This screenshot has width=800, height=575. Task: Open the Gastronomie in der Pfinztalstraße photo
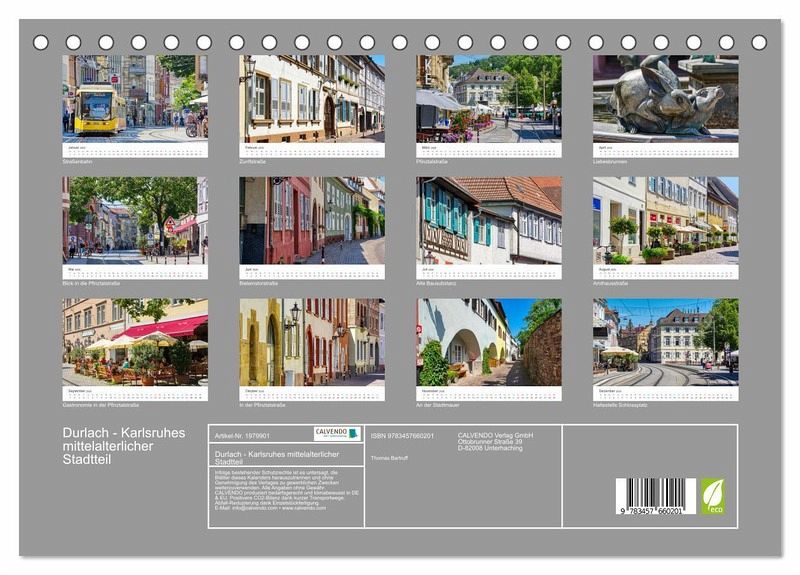point(135,342)
